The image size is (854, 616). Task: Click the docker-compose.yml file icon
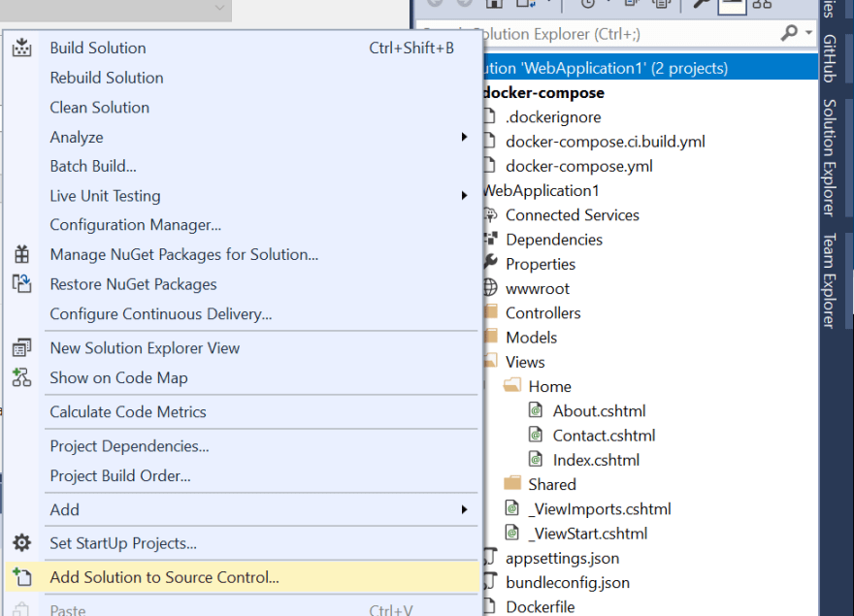(490, 166)
